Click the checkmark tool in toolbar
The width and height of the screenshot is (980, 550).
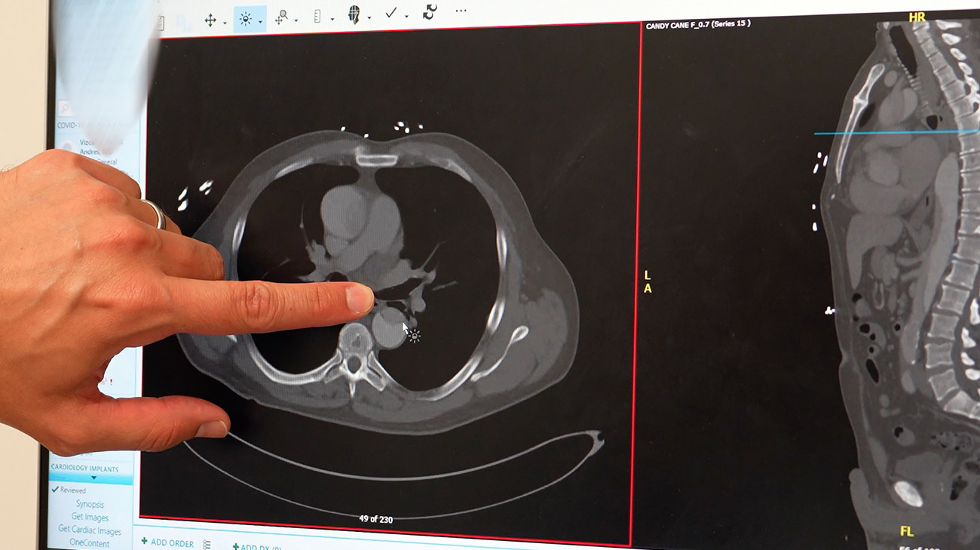[x=390, y=14]
